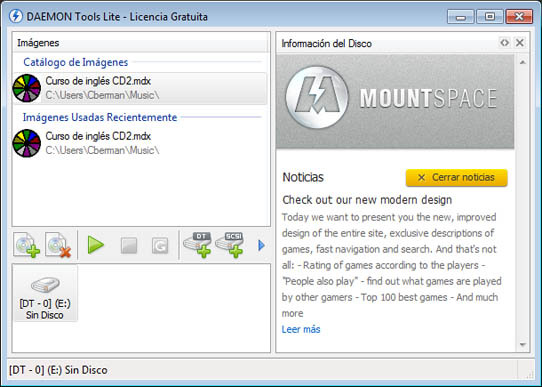Click news headline Check out our new modern design
The image size is (542, 387).
(367, 200)
